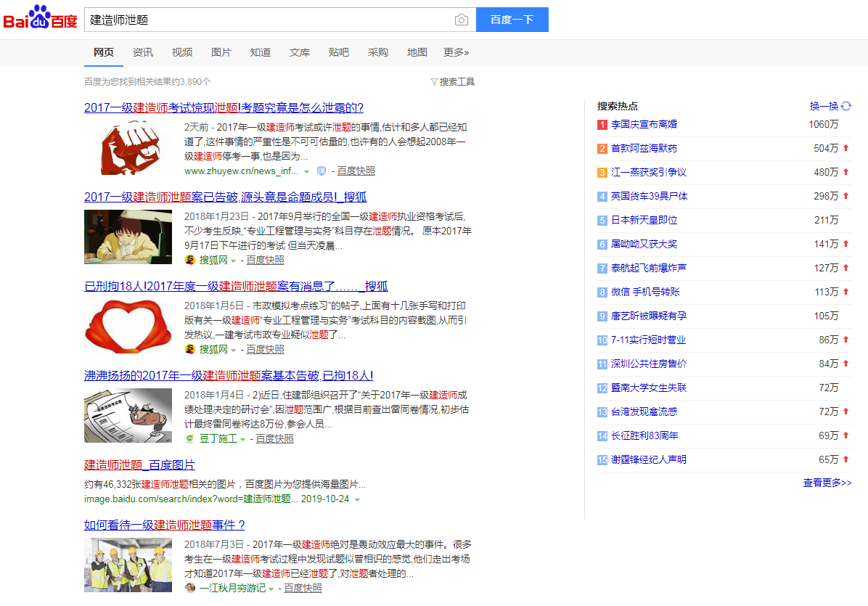Expand 一江秋月穷游记 source dropdown arrow
This screenshot has width=868, height=606.
click(271, 589)
